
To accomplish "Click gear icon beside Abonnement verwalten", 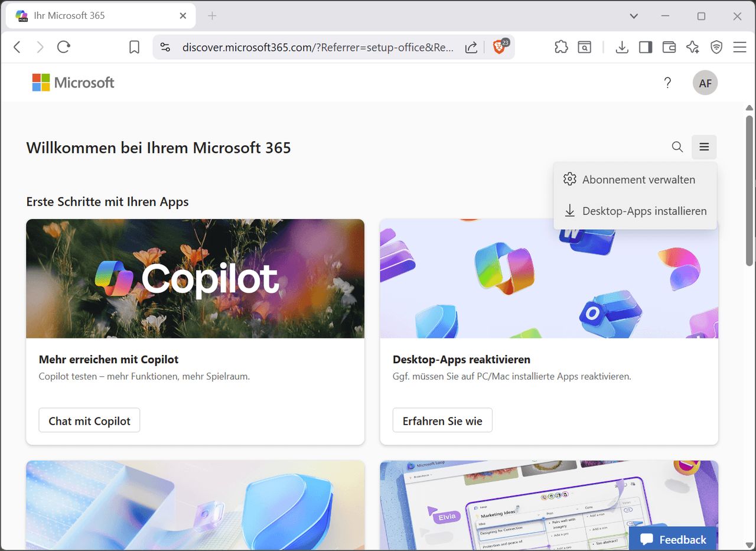I will tap(569, 179).
